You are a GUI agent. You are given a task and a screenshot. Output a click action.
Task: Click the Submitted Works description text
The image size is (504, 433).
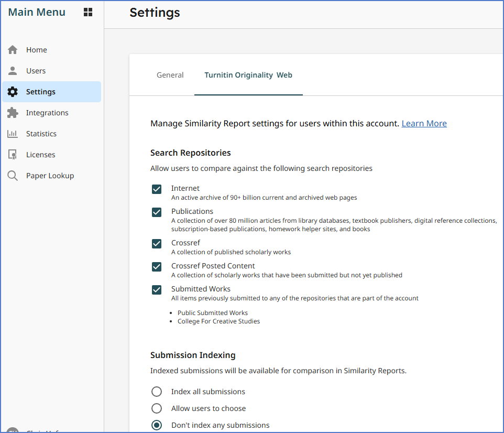pos(295,298)
